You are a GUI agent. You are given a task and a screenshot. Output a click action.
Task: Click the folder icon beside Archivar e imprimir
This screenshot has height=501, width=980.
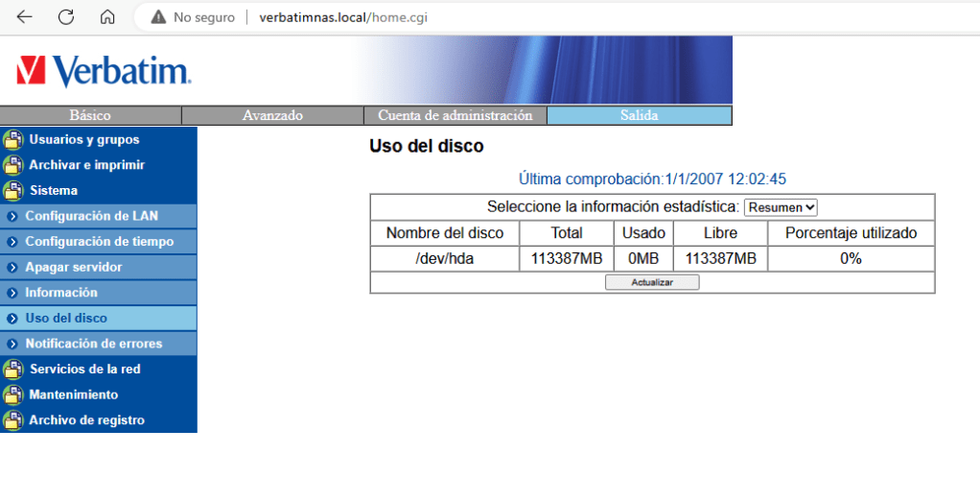[x=12, y=165]
